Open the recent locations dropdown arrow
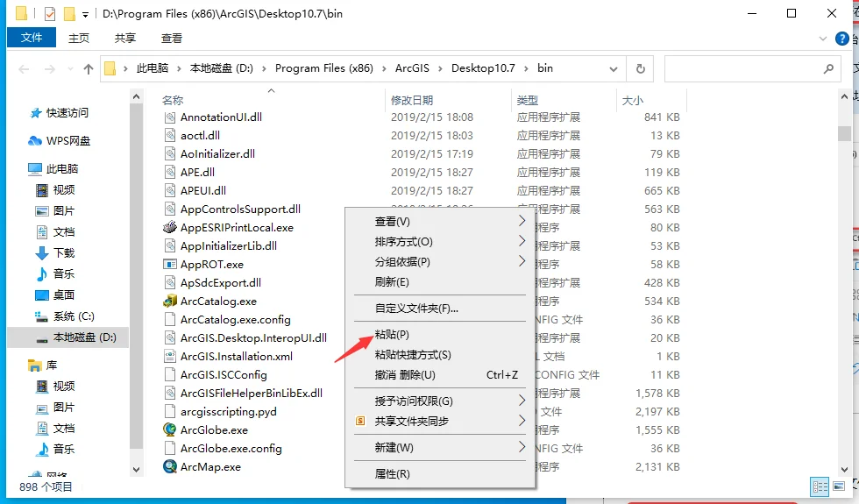Image resolution: width=859 pixels, height=504 pixels. (70, 69)
